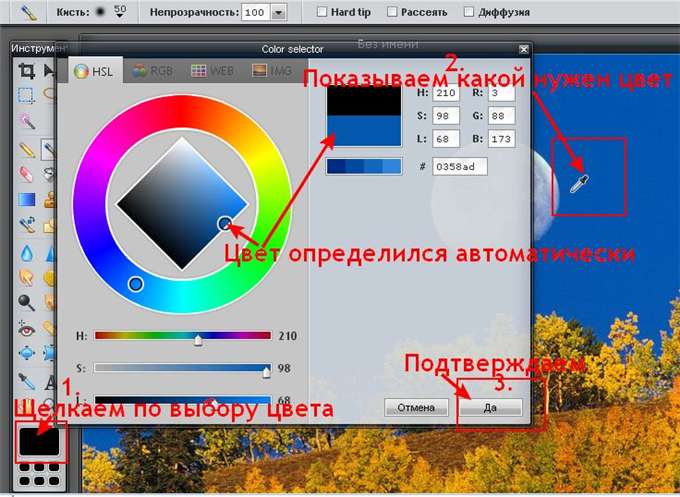Image resolution: width=680 pixels, height=497 pixels.
Task: Confirm the color with the Да button
Action: click(490, 407)
